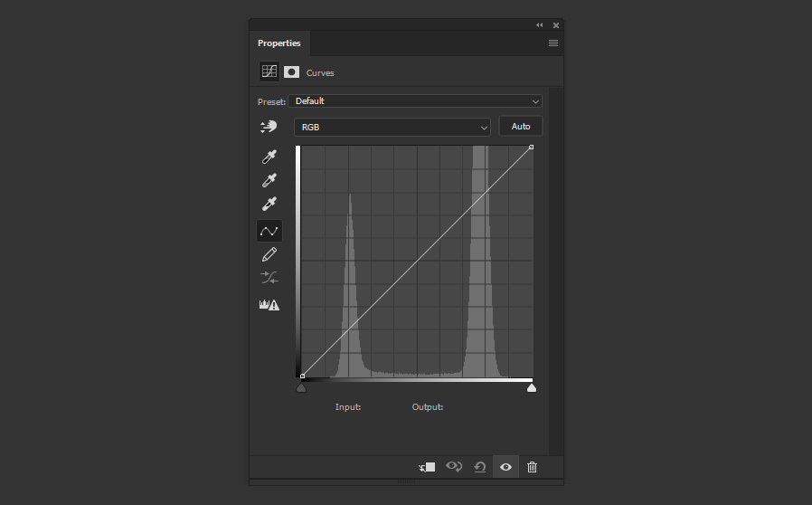
Task: Click the white point input slider
Action: [x=532, y=388]
